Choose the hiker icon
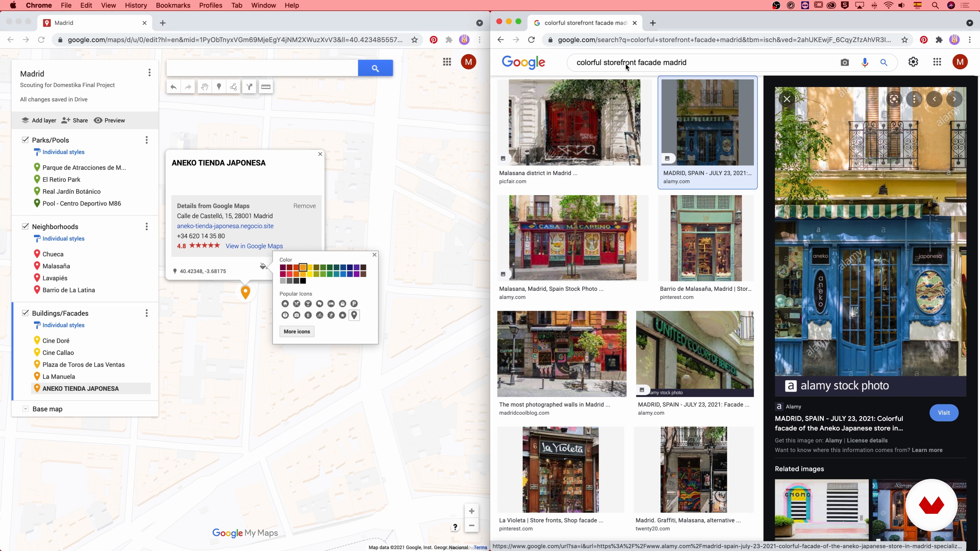The image size is (980, 551). [x=308, y=315]
